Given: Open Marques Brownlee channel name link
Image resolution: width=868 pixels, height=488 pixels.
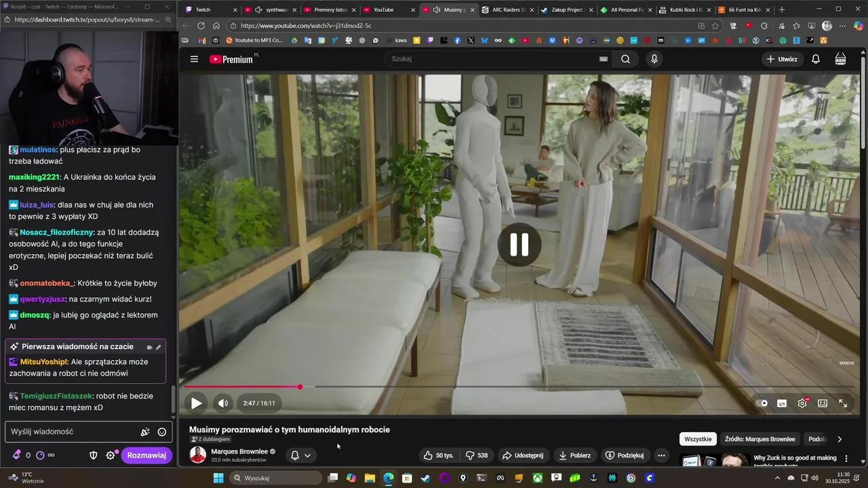Looking at the screenshot, I should tap(239, 451).
